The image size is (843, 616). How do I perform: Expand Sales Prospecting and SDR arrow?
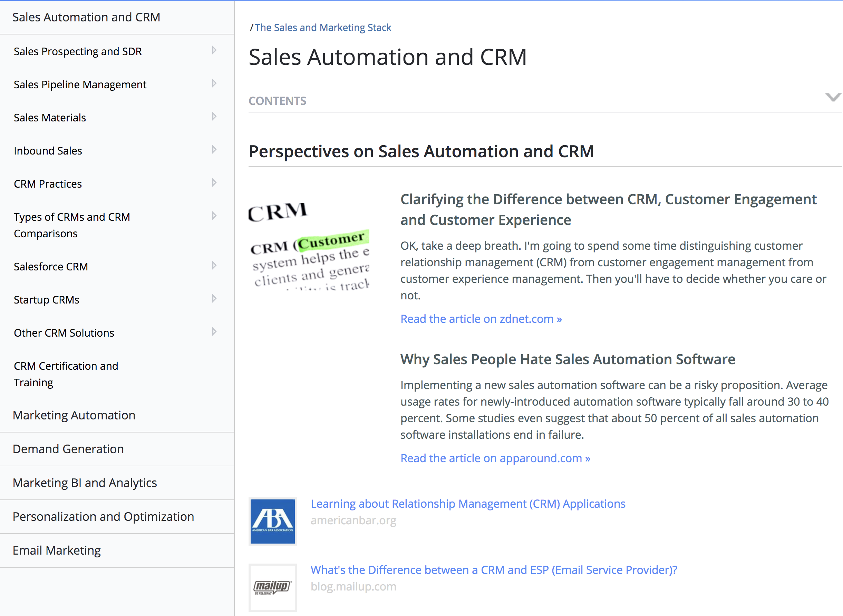(x=214, y=50)
